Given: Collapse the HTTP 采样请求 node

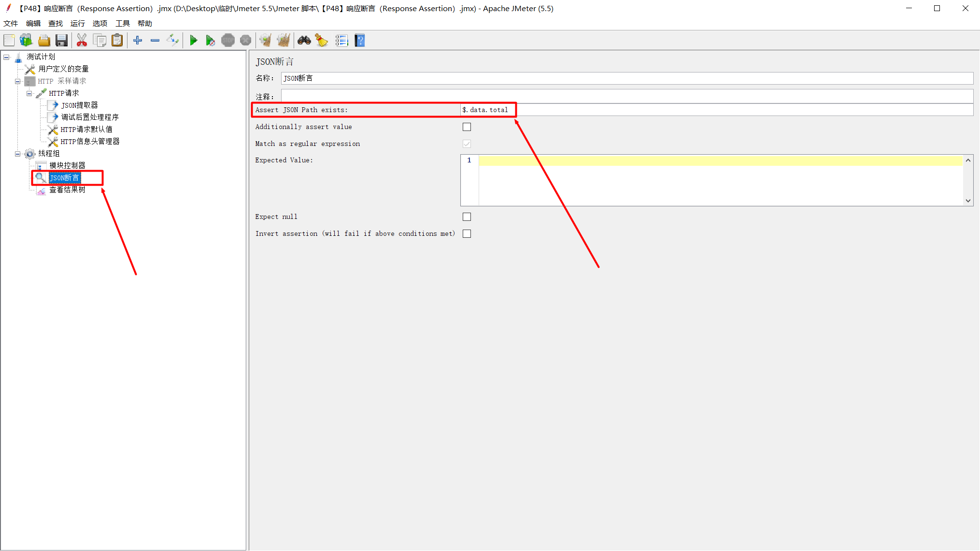Looking at the screenshot, I should coord(17,81).
